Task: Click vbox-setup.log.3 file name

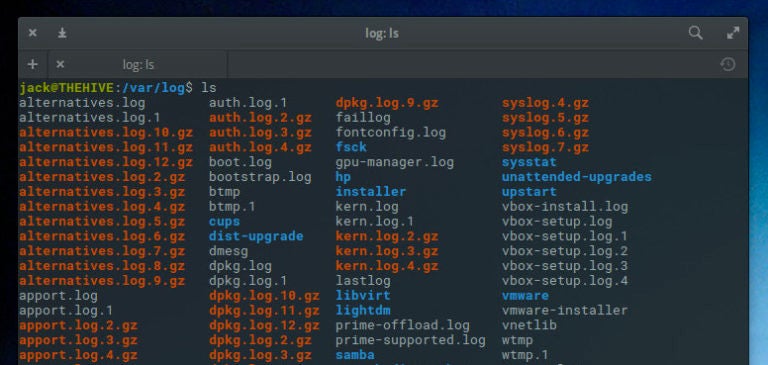Action: pos(565,266)
